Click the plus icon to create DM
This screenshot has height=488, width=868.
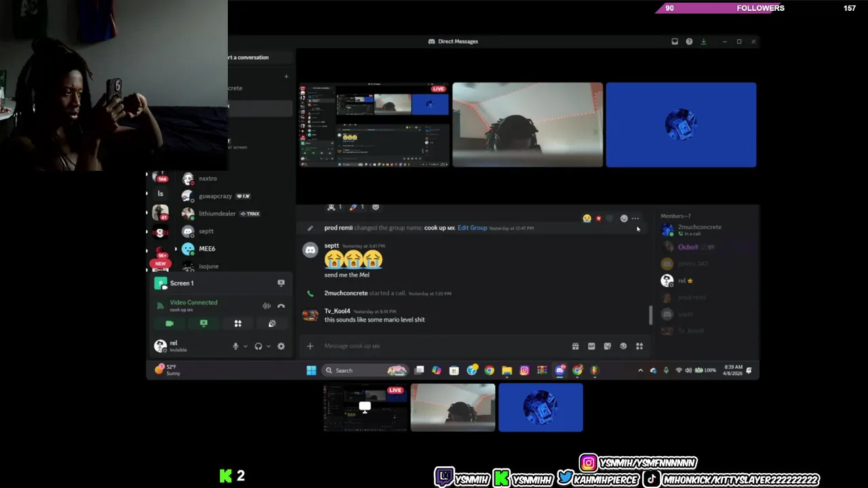point(286,77)
